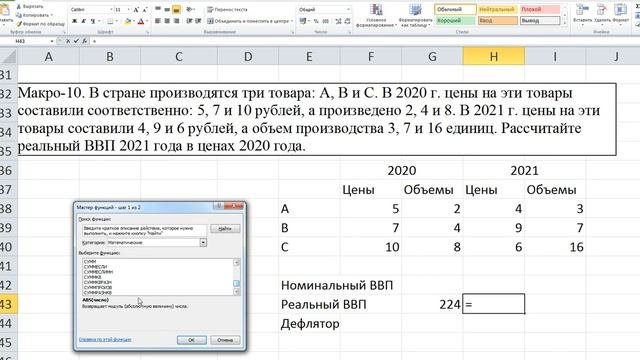Select the Format Painter (Формат по образцу) tool
The height and width of the screenshot is (360, 640).
pyautogui.click(x=40, y=24)
